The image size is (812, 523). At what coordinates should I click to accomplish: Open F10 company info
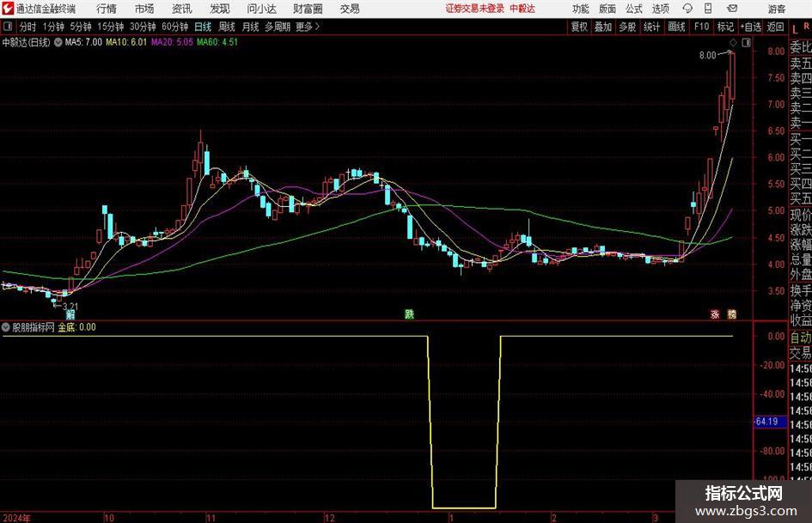point(701,27)
